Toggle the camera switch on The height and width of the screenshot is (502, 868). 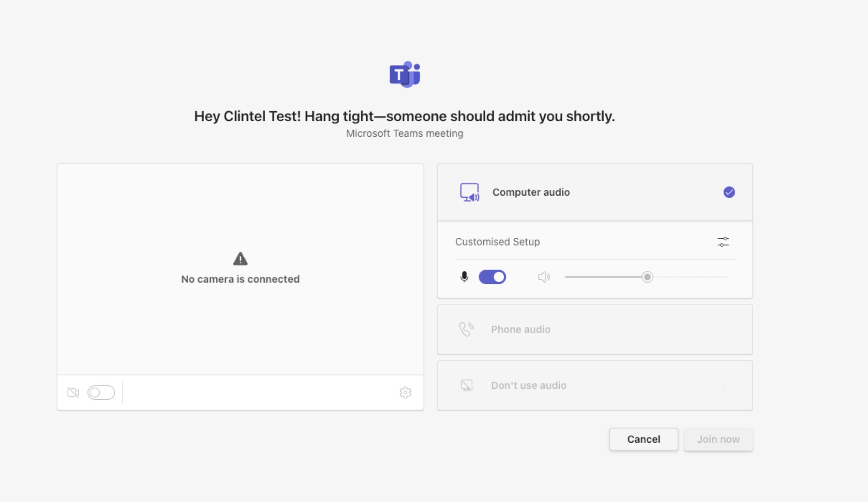(x=101, y=392)
